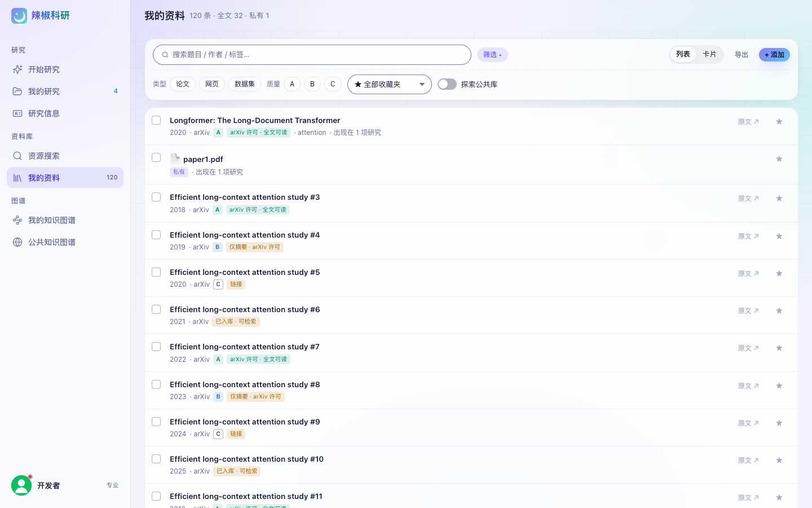Select checkbox for attention study #3
Viewport: 812px width, 508px height.
(x=156, y=197)
